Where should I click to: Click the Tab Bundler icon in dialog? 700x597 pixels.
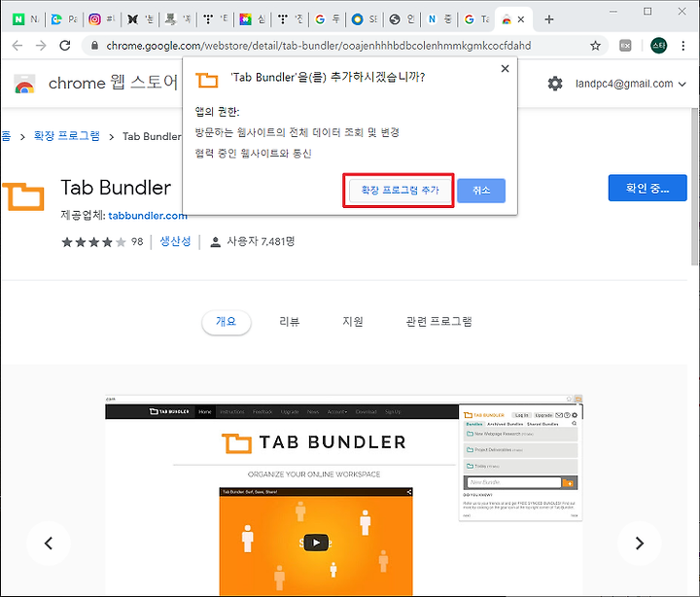point(207,80)
